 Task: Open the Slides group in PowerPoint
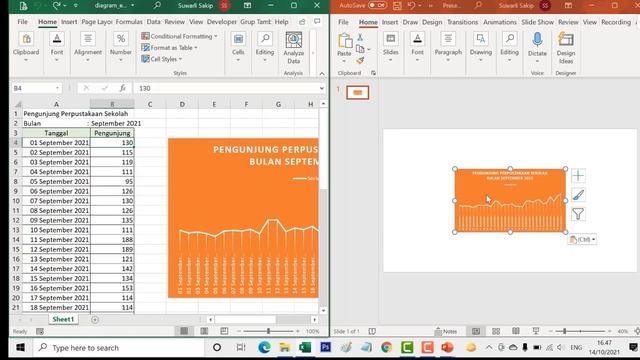point(391,48)
